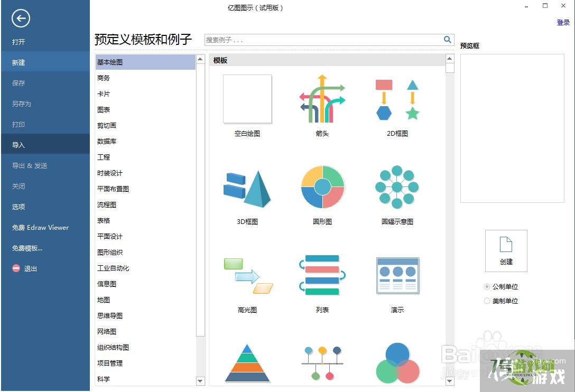Viewport: 575px width, 392px height.
Task: Select 信息图 infographic category
Action: [145, 284]
